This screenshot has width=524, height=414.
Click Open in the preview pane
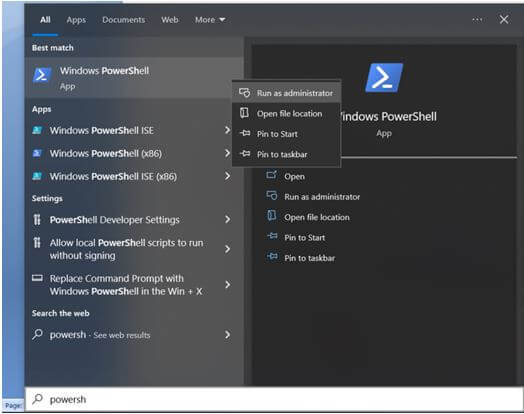(294, 176)
